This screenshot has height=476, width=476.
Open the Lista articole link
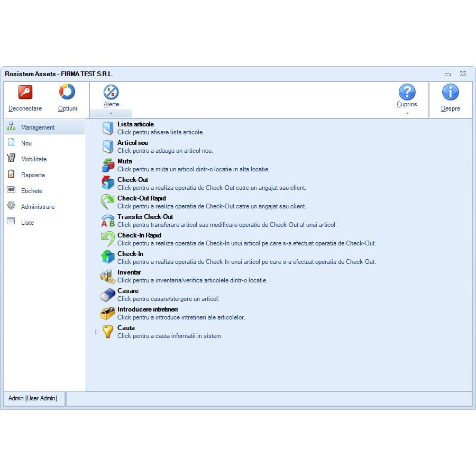click(135, 124)
